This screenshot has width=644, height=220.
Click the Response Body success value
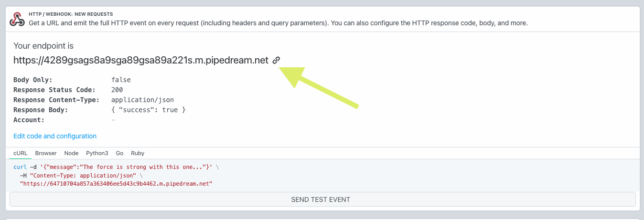pos(148,110)
